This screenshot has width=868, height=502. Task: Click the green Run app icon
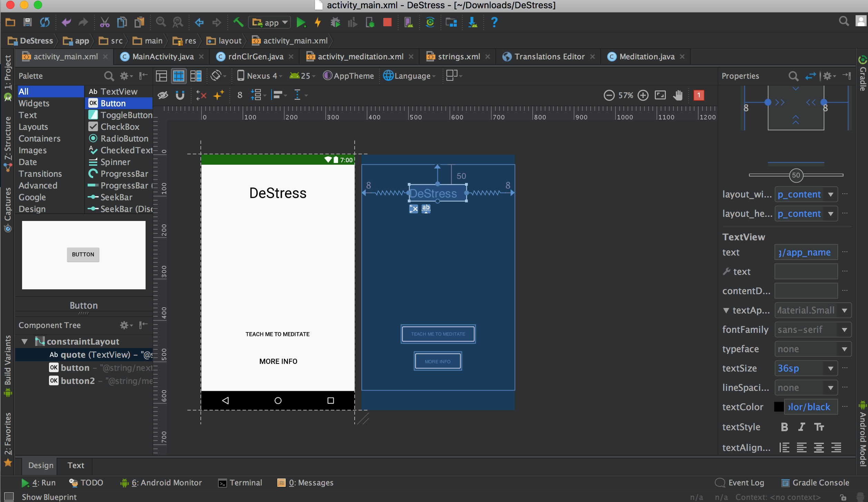tap(301, 23)
